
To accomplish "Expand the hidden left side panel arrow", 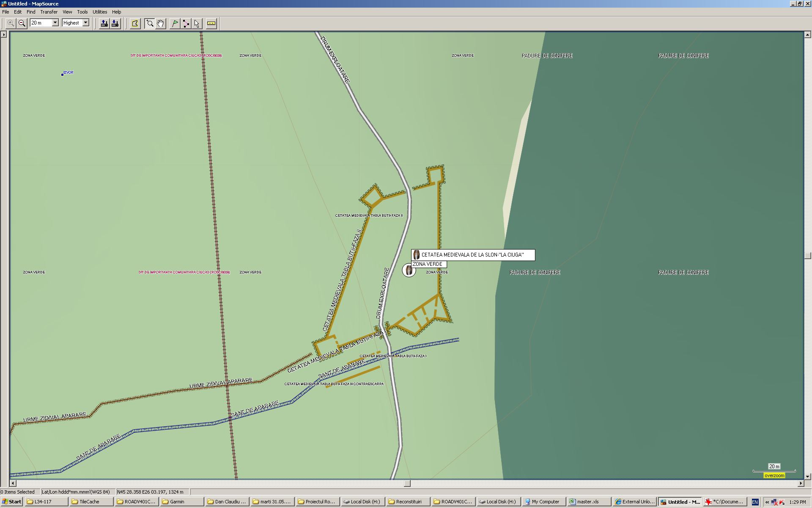I will [4, 35].
